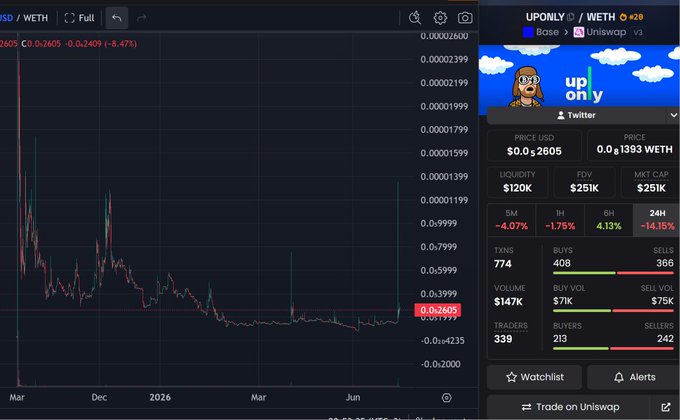Click the BUYS 408 count
This screenshot has width=680, height=420.
click(562, 263)
